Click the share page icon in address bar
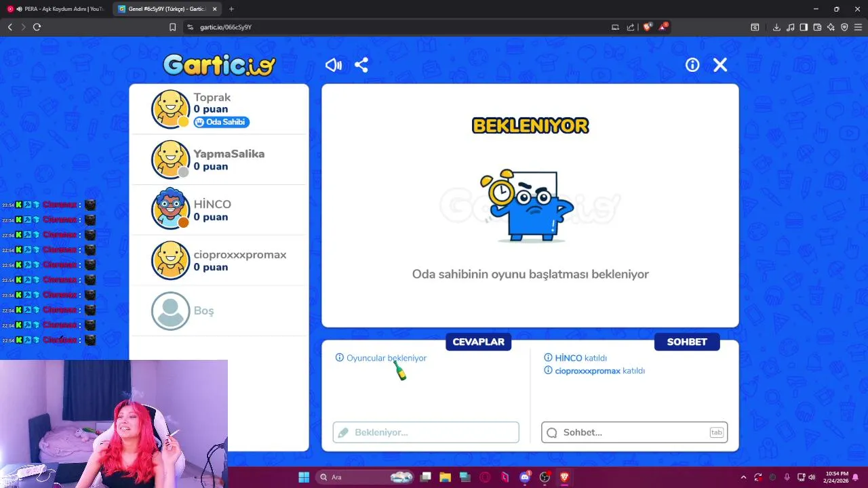This screenshot has width=868, height=488. coord(631,27)
